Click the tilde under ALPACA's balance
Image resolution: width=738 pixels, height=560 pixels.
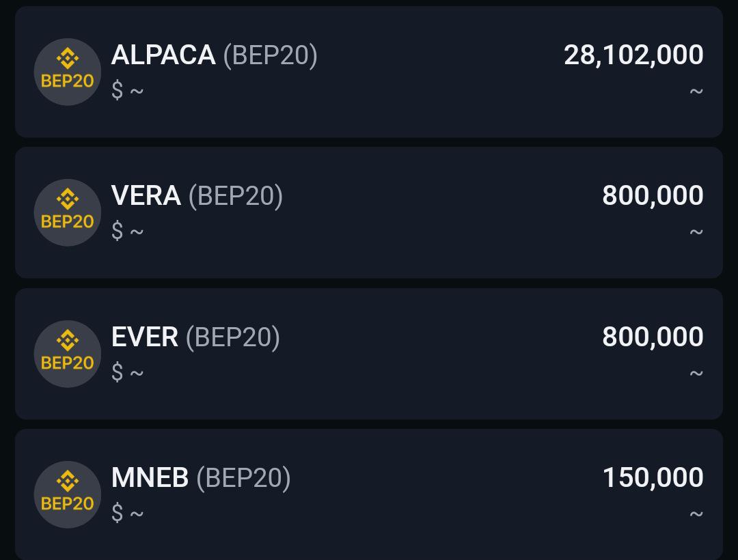tap(696, 91)
